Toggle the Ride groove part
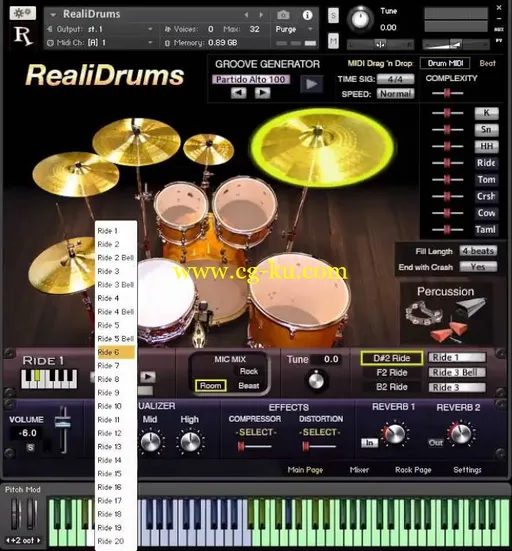The width and height of the screenshot is (512, 551). pyautogui.click(x=486, y=163)
